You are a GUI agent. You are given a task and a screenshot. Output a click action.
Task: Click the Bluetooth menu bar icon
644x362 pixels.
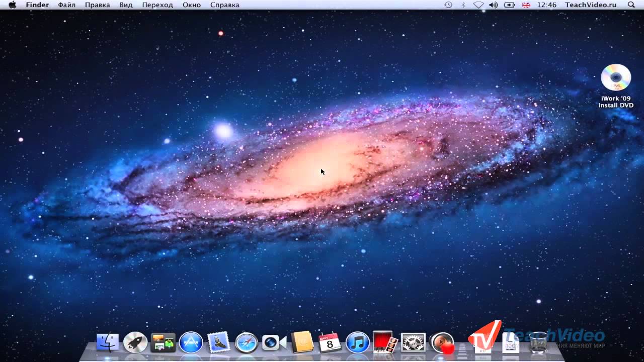(463, 5)
